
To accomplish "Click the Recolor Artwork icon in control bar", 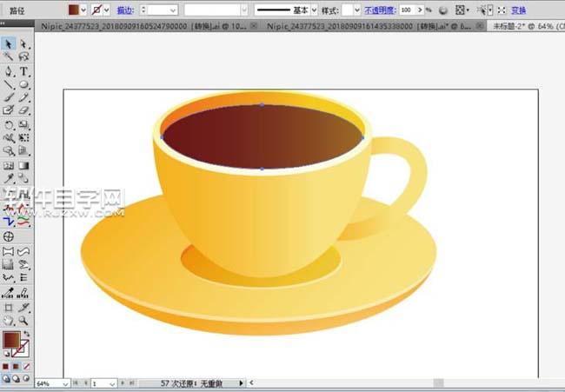I will [443, 10].
